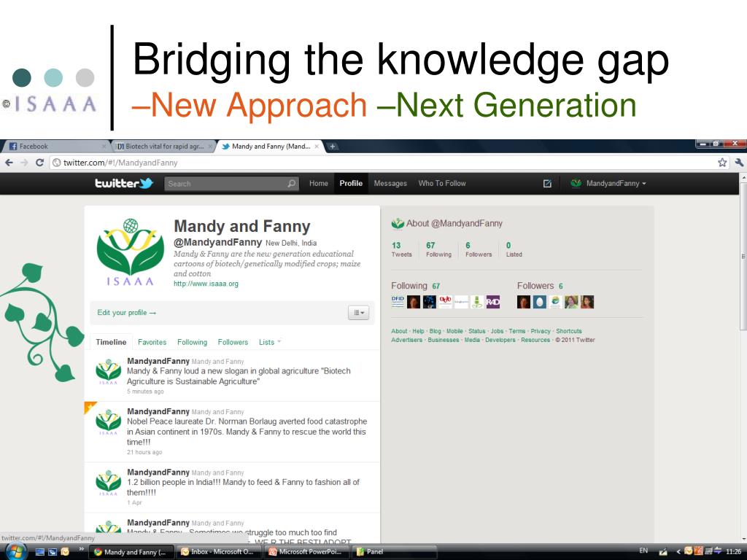
Task: Click the Developers footer link
Action: click(500, 340)
